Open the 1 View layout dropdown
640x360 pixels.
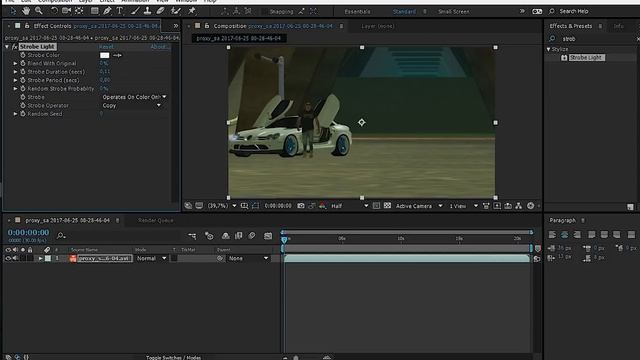tap(463, 206)
